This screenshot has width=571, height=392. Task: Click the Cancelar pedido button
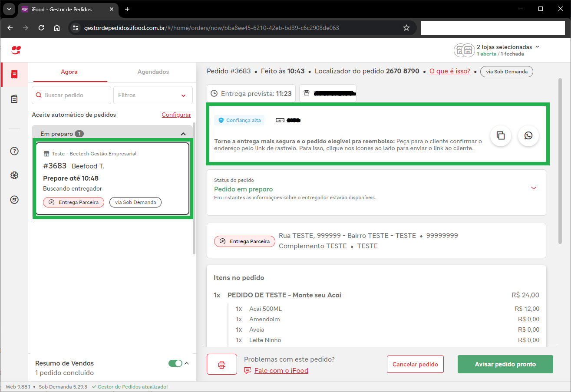(415, 364)
